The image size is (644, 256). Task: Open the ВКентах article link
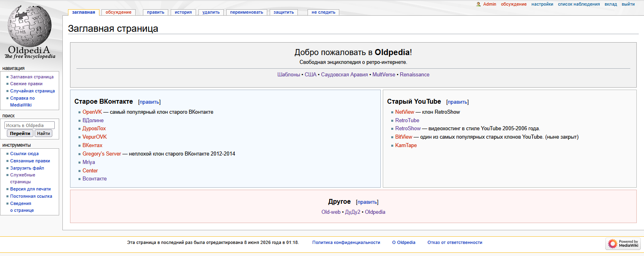coord(93,145)
